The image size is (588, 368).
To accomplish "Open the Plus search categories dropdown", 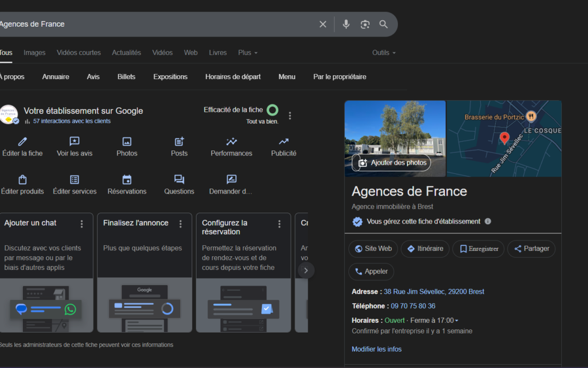I will tap(248, 52).
